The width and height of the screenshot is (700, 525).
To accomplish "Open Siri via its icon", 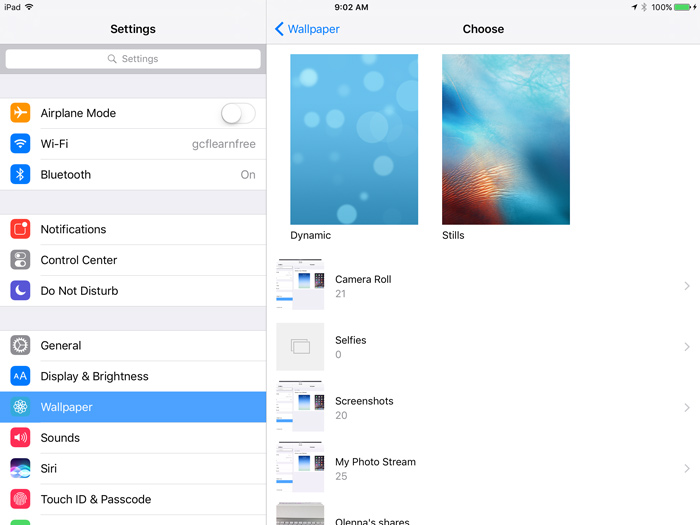I will pos(20,468).
